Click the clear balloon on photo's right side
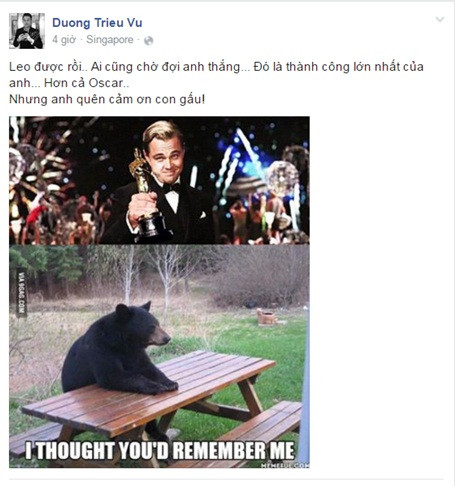The image size is (455, 486). (x=282, y=179)
